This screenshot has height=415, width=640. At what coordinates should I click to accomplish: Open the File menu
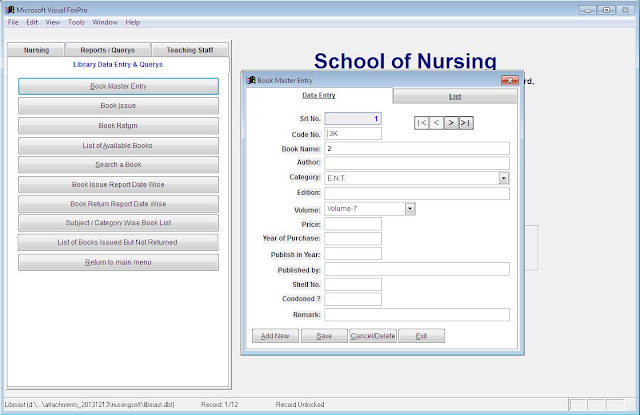[x=13, y=22]
